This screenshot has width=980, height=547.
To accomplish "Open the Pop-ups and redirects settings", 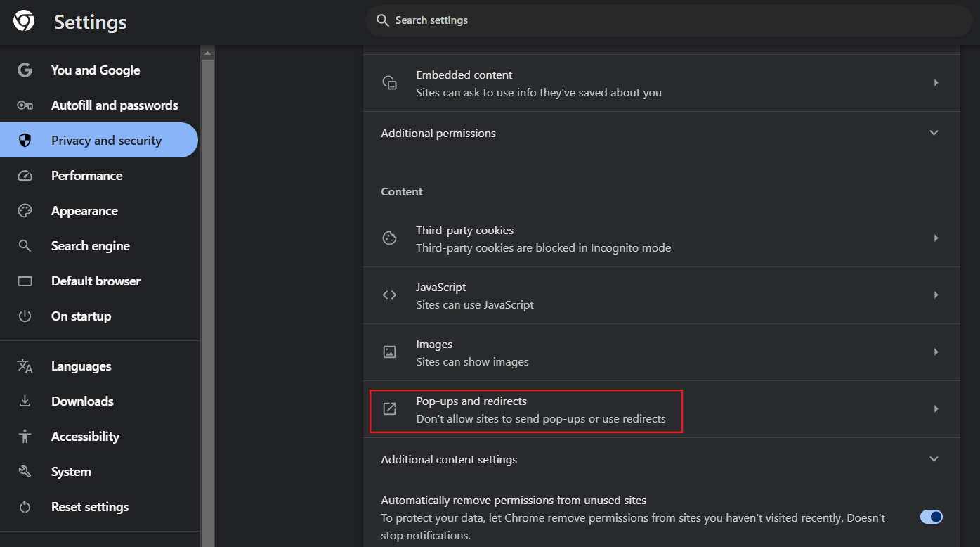I will (x=540, y=410).
